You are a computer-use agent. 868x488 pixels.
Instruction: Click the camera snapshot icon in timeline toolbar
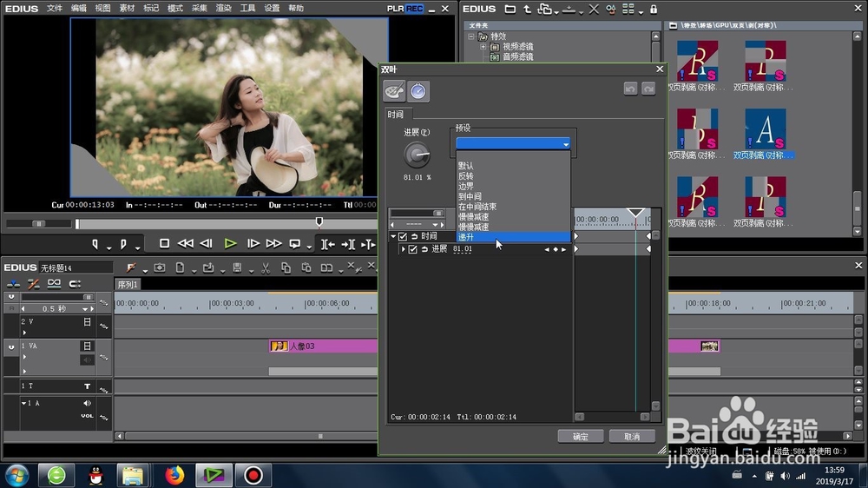pyautogui.click(x=160, y=268)
